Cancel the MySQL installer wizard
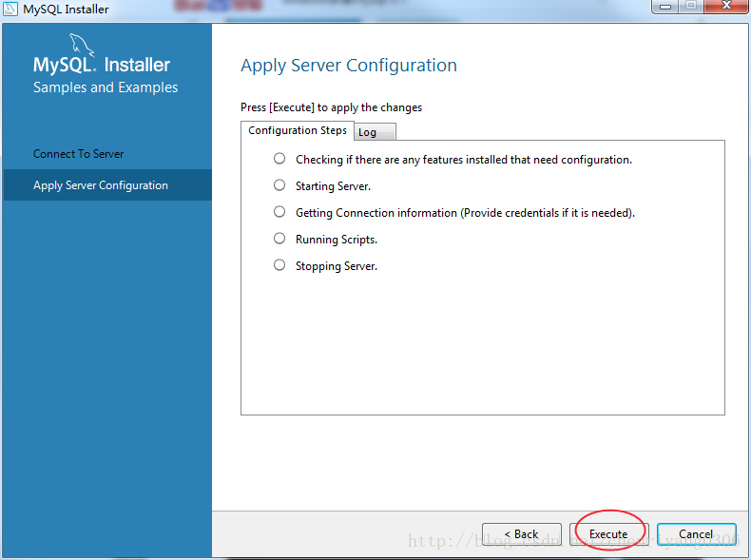Viewport: 751px width, 560px height. click(x=697, y=533)
